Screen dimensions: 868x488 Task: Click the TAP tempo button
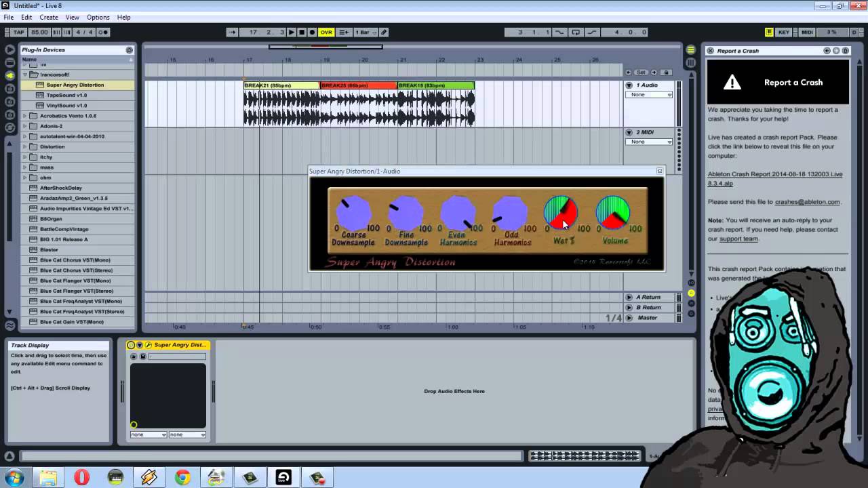click(18, 32)
